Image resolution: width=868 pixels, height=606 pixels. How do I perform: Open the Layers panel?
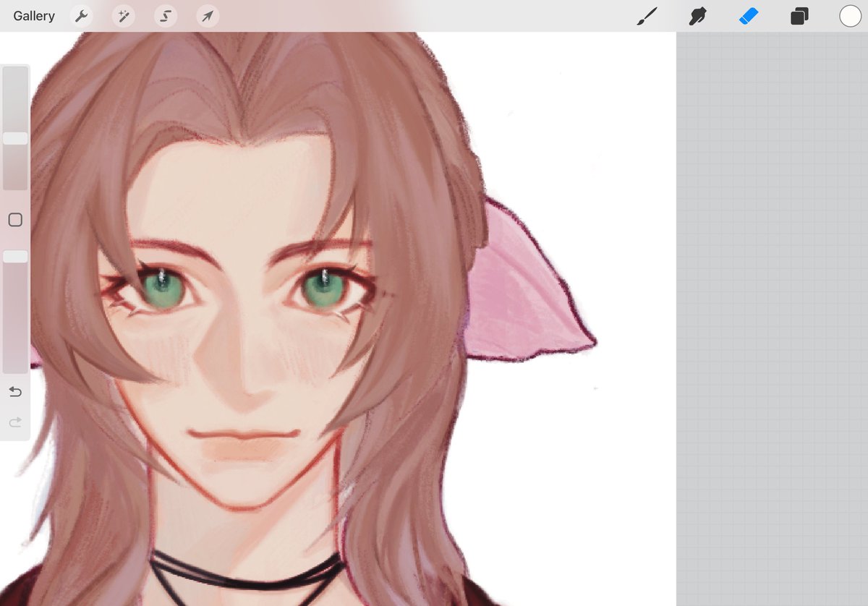799,16
